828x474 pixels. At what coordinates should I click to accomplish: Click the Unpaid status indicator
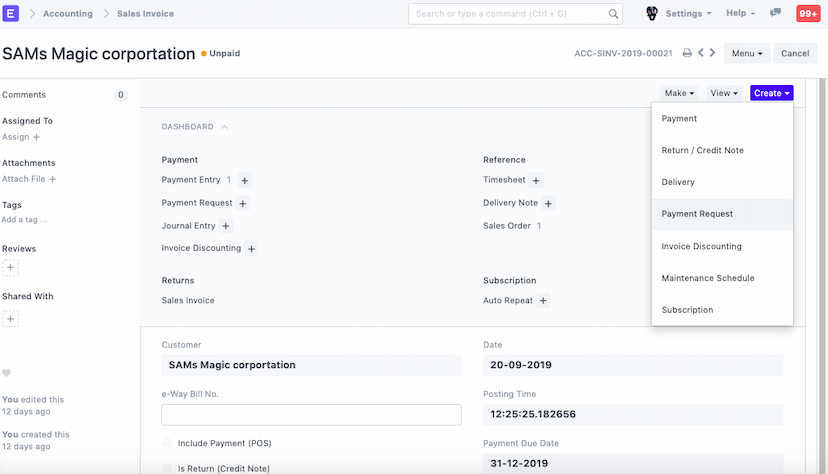click(221, 53)
